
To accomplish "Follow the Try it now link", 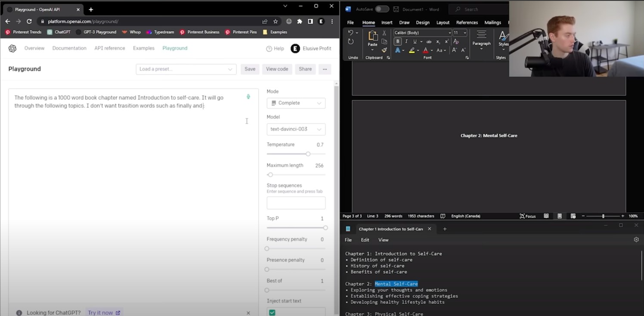I will tap(104, 313).
